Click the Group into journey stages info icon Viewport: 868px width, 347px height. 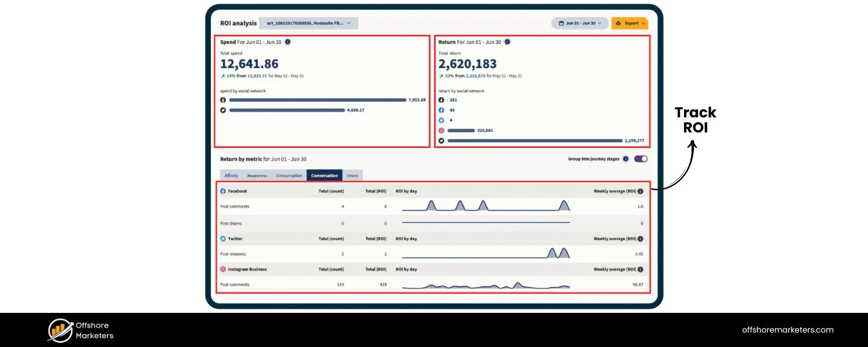click(x=626, y=158)
